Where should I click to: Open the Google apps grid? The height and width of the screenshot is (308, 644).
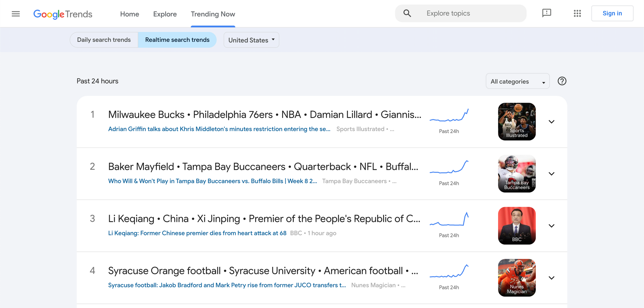click(x=577, y=13)
